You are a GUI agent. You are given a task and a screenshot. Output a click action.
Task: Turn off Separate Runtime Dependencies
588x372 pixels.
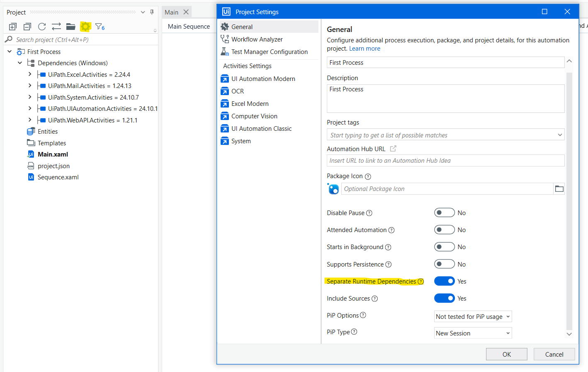tap(445, 281)
